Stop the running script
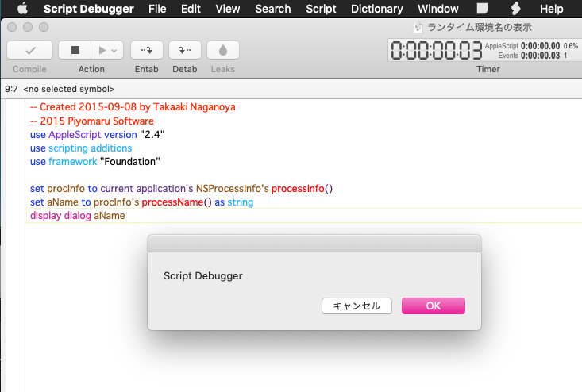 [75, 50]
